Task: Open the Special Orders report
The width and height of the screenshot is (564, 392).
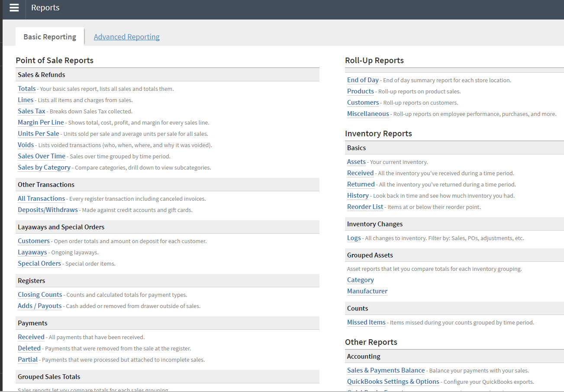Action: tap(39, 263)
